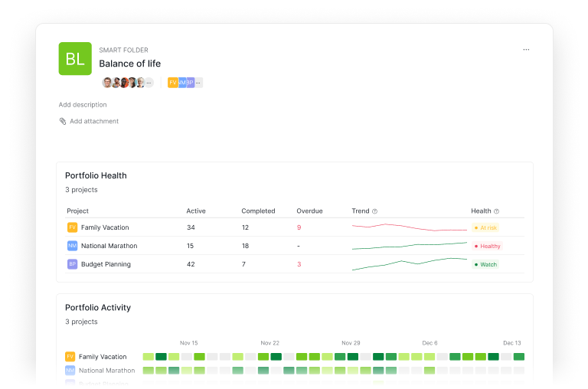Click National Marathon's completed count 18
Viewport: 588px width, 389px height.
245,246
